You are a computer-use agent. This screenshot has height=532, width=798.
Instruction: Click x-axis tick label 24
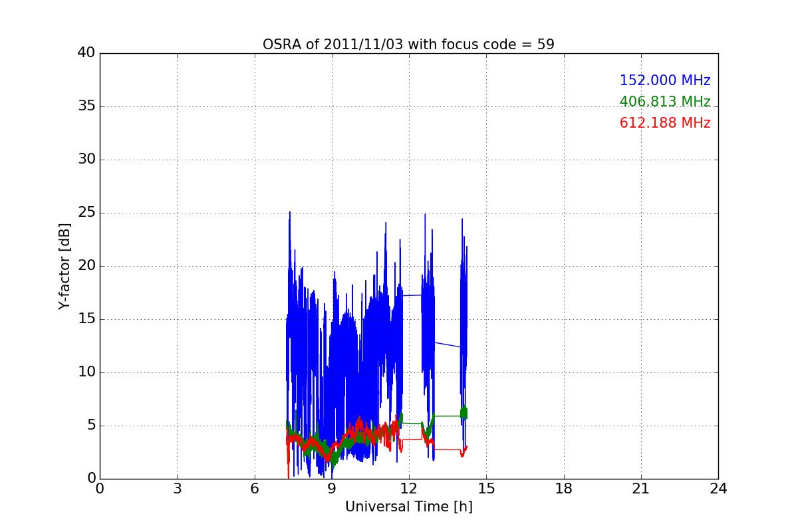coord(718,489)
